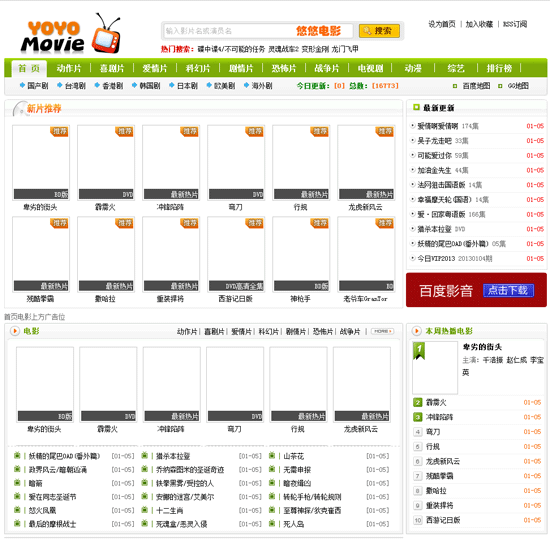Click the MORE button in 电影 section
Screen dimensions: 550x539
tap(382, 331)
